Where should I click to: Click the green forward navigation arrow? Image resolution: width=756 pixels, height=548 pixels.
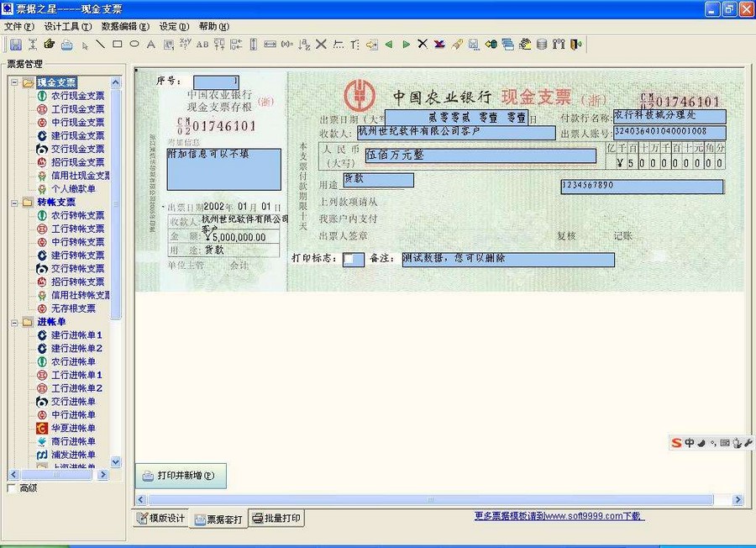407,44
